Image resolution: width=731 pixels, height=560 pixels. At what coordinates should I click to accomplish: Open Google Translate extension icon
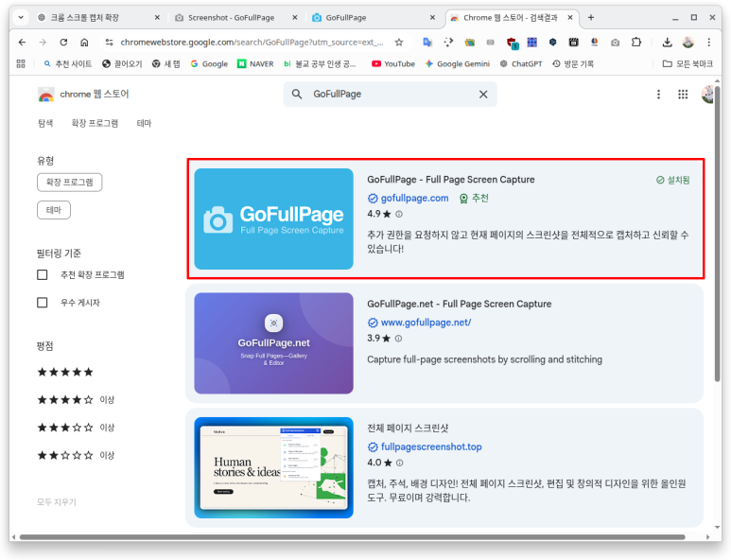(x=427, y=43)
